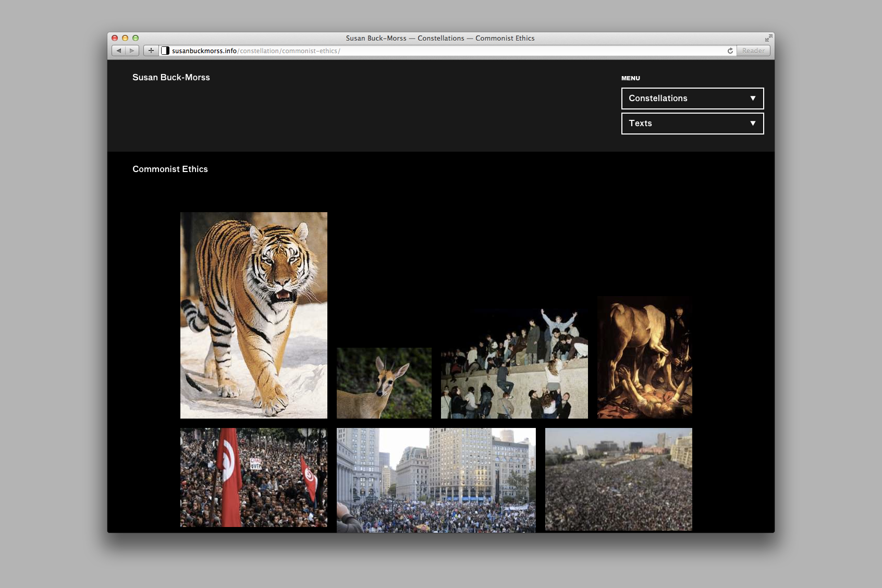The image size is (882, 588).
Task: Go to Susan Buck-Morss home link
Action: [171, 77]
